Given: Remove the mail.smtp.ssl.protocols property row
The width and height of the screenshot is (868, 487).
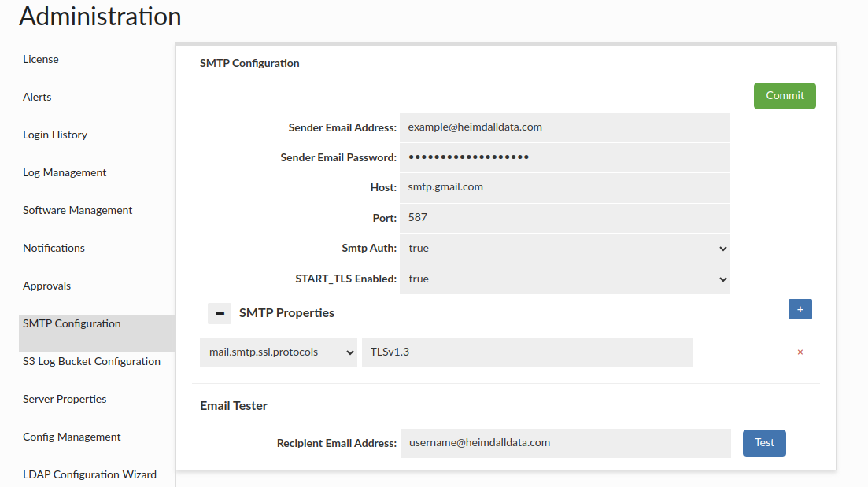Looking at the screenshot, I should 800,352.
